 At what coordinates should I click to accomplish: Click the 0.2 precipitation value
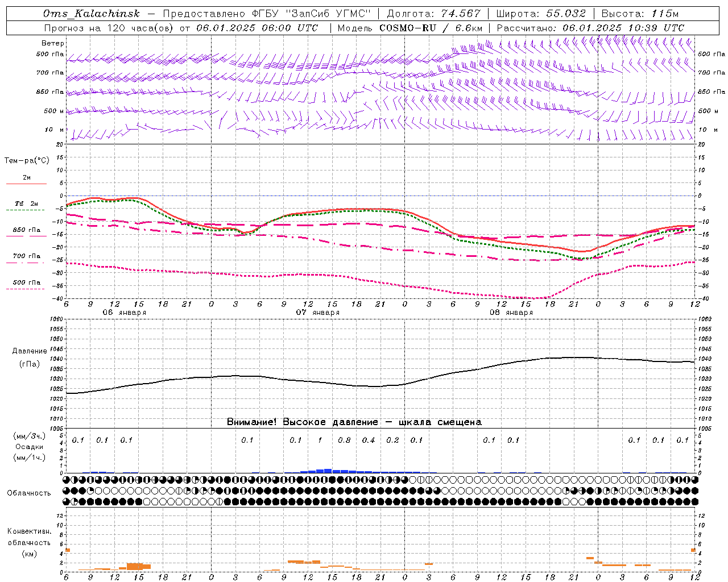pos(392,440)
